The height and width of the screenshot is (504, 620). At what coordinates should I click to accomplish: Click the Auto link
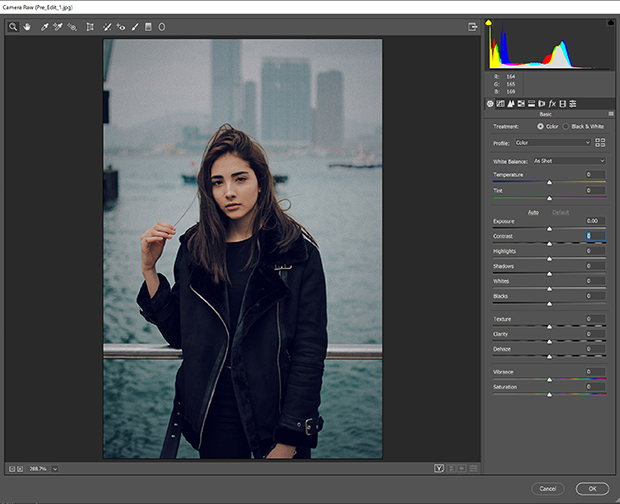click(x=534, y=212)
